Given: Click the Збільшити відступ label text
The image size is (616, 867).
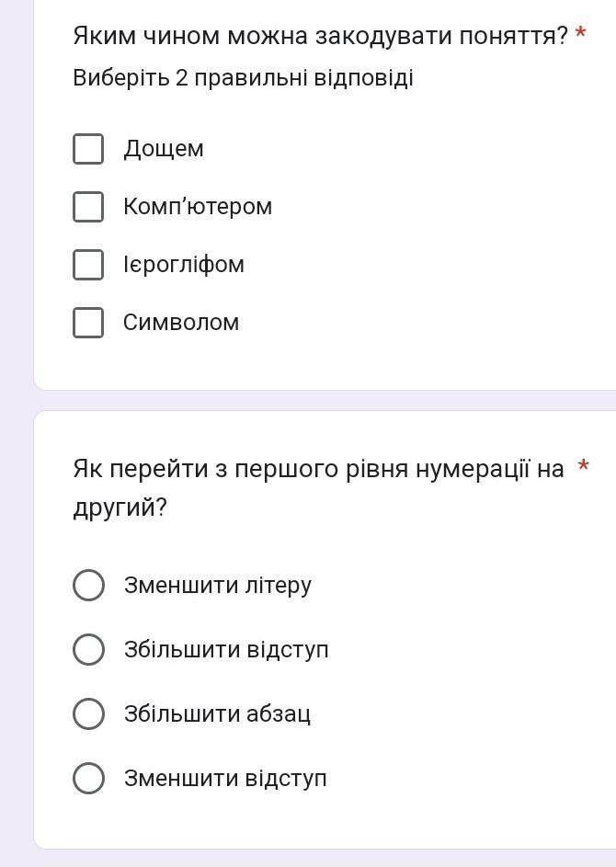Looking at the screenshot, I should coord(226,650).
